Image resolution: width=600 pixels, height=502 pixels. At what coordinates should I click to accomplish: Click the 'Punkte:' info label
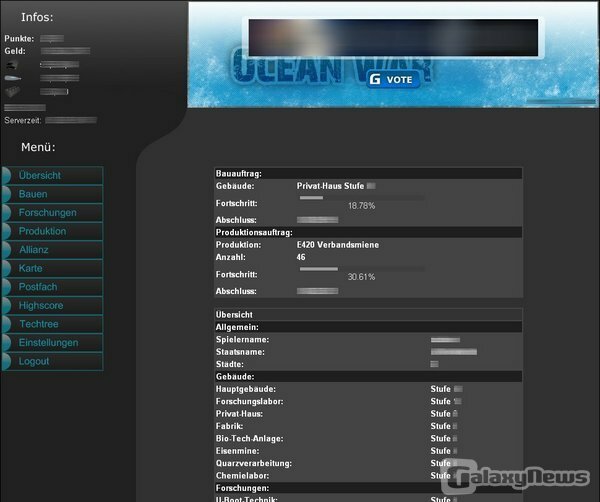point(19,39)
